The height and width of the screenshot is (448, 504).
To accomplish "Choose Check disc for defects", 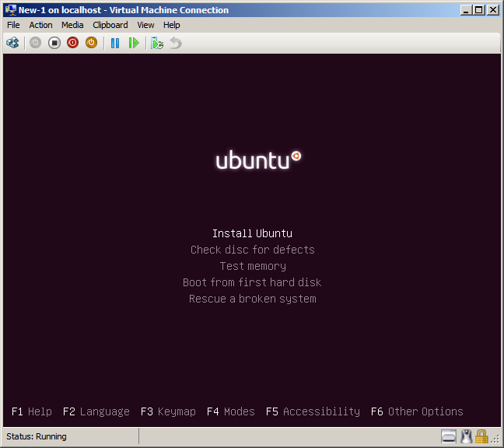I will pyautogui.click(x=252, y=250).
